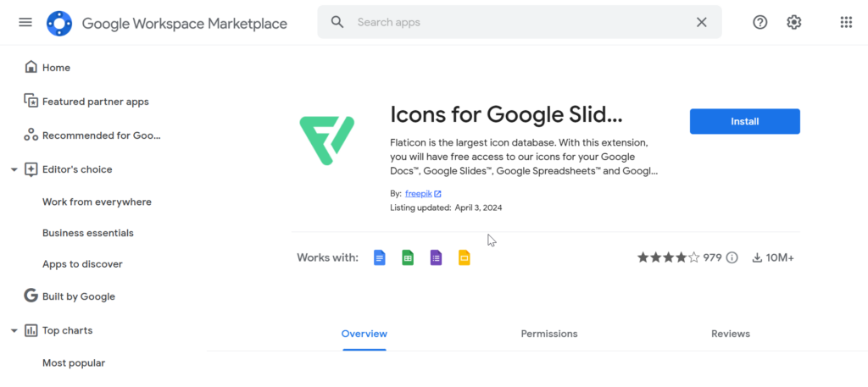
Task: Go to Featured partner apps
Action: (x=95, y=102)
